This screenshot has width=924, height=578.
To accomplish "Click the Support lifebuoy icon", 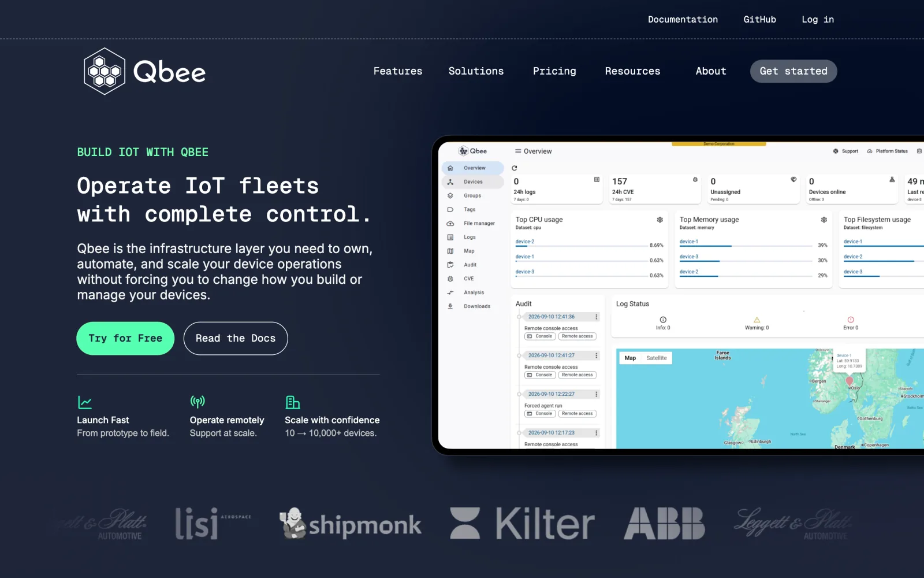I will [x=836, y=151].
